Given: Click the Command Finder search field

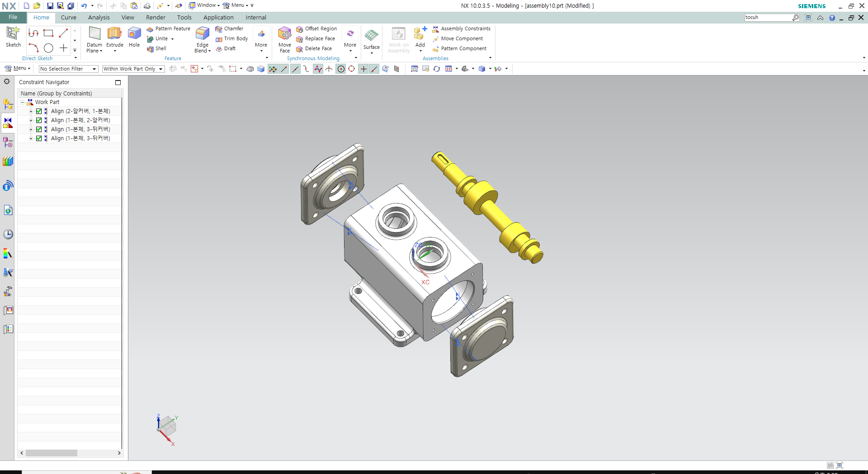Looking at the screenshot, I should coord(768,18).
